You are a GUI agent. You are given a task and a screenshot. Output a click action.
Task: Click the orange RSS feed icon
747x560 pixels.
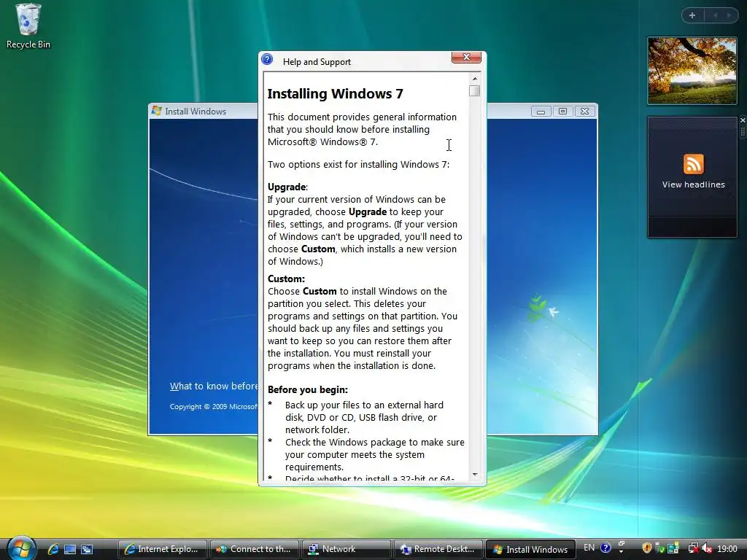(x=693, y=164)
